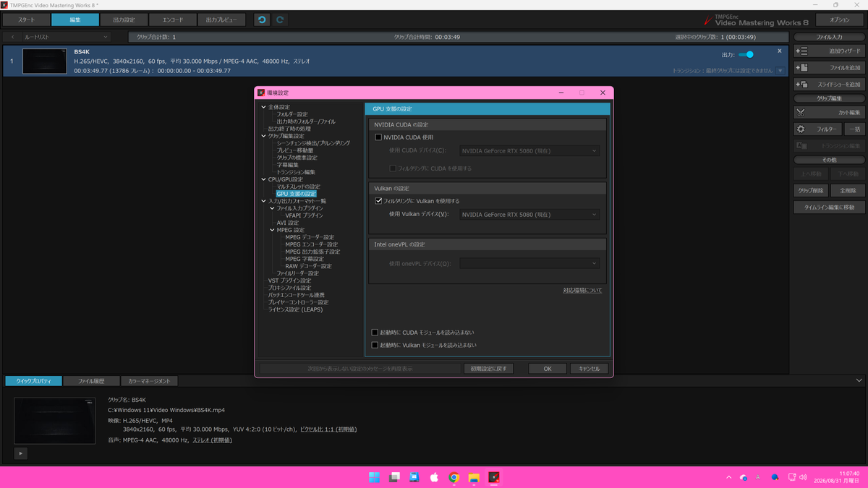868x488 pixels.
Task: Switch to 出力設定 tab
Action: (124, 20)
